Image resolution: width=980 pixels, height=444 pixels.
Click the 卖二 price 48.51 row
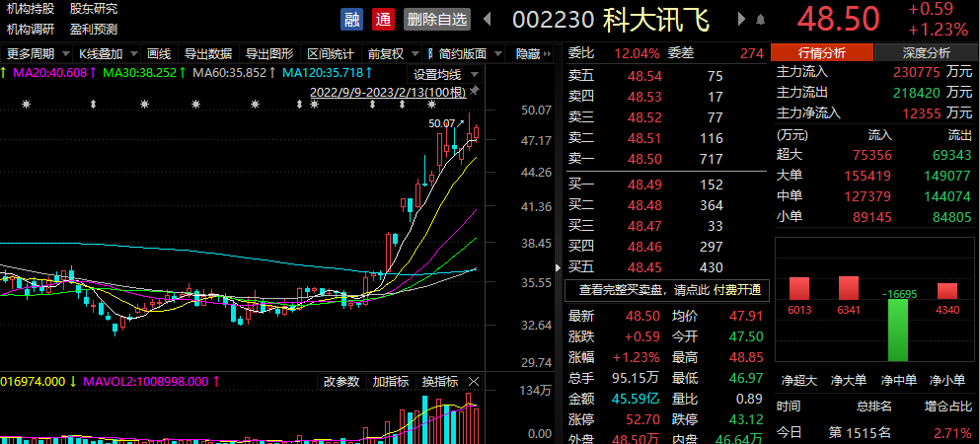coord(665,139)
